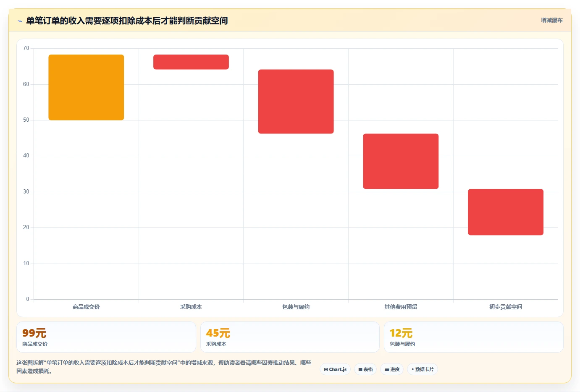
Task: Click the 增减瀑布 label in the header
Action: [x=551, y=20]
